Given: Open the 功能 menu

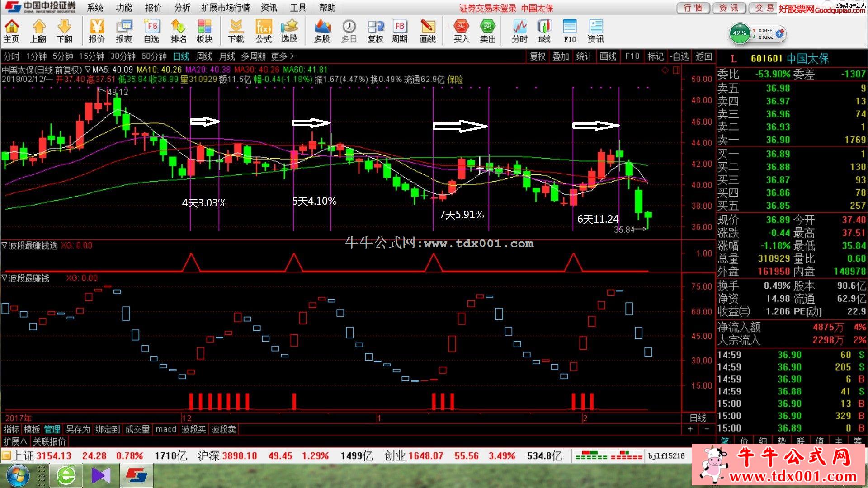Looking at the screenshot, I should tap(124, 8).
